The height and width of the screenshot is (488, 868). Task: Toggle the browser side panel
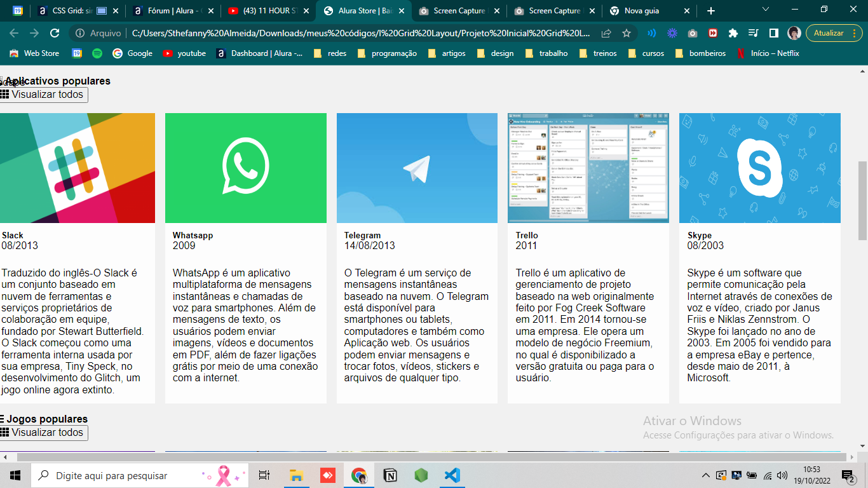(774, 33)
